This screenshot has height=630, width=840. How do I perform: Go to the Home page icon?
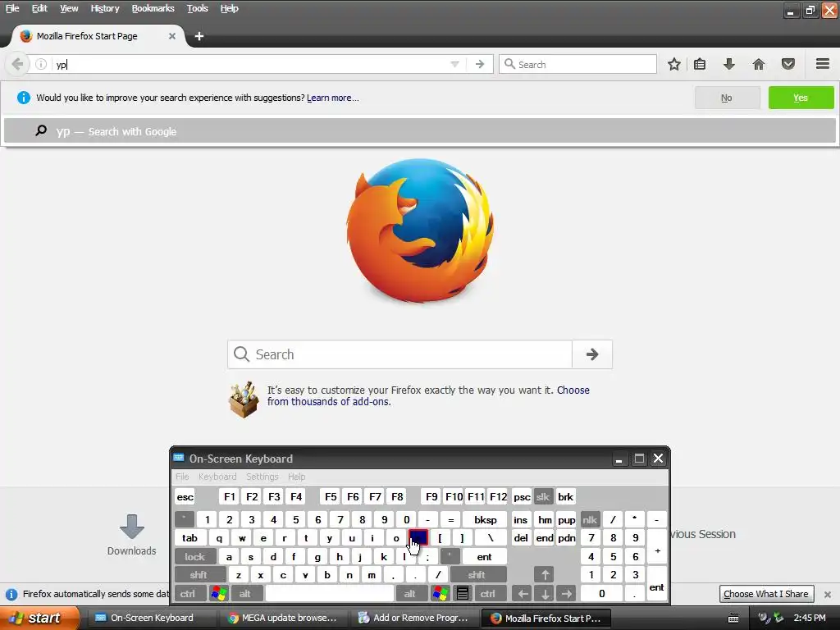[x=758, y=64]
